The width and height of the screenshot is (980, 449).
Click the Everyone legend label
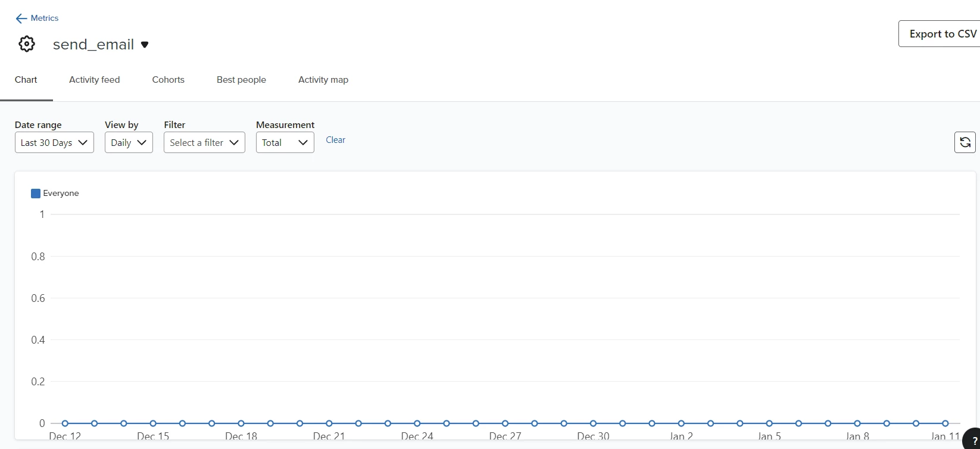[x=61, y=194]
